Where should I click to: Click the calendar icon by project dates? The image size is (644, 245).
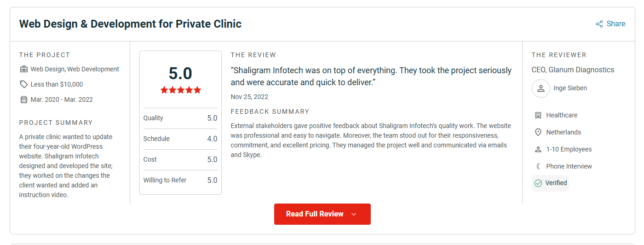click(24, 99)
